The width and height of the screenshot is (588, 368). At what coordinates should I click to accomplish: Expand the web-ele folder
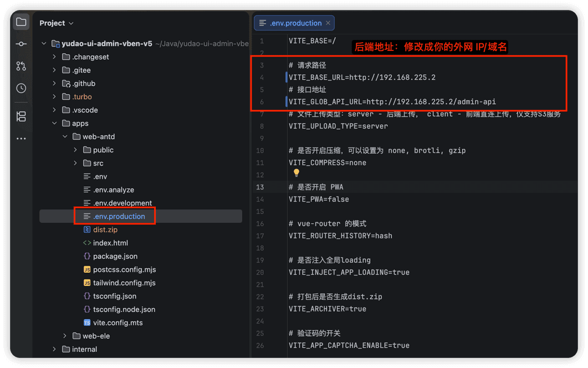[x=65, y=336]
